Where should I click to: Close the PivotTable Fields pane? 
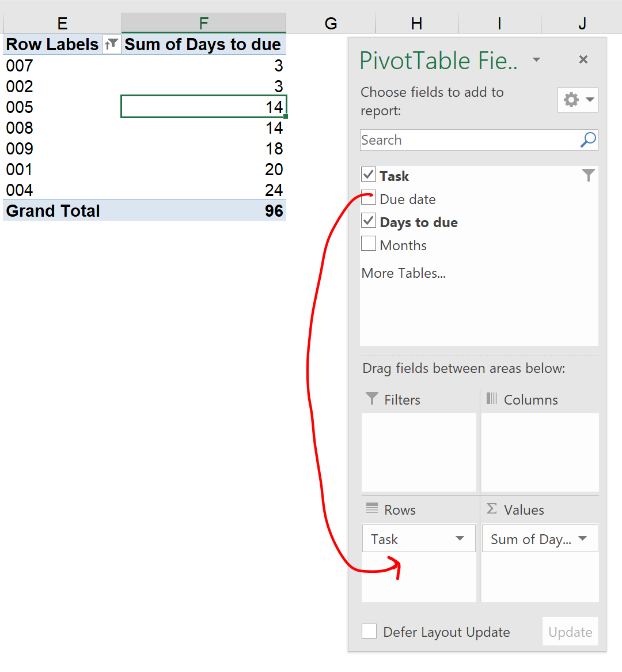click(583, 59)
